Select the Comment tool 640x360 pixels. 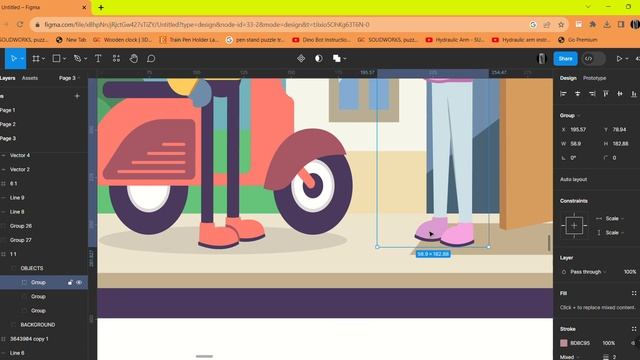tap(151, 59)
